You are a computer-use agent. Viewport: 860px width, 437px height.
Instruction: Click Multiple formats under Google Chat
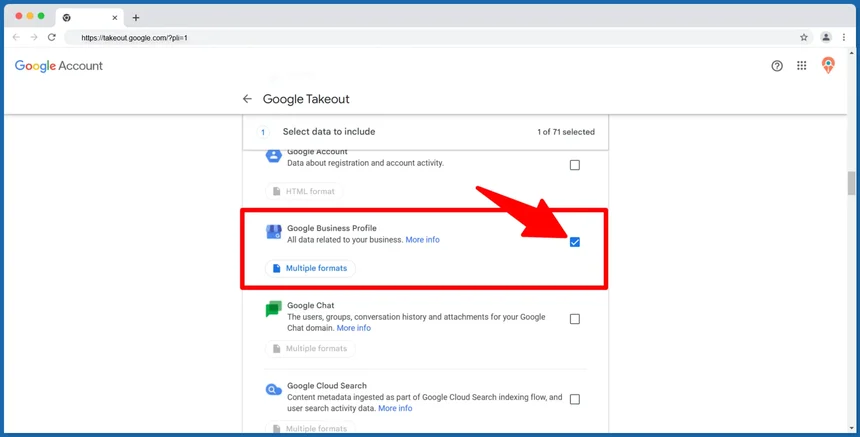point(310,348)
